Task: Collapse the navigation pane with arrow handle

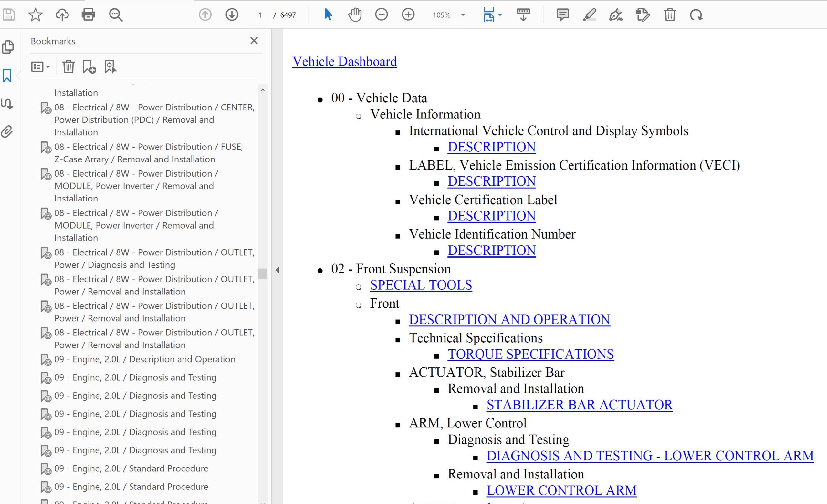Action: [277, 270]
